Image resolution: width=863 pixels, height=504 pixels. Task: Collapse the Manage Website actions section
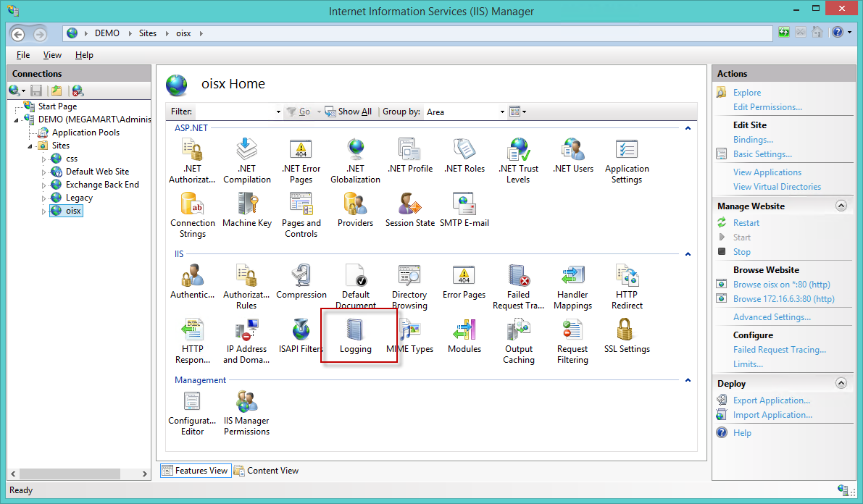tap(841, 206)
